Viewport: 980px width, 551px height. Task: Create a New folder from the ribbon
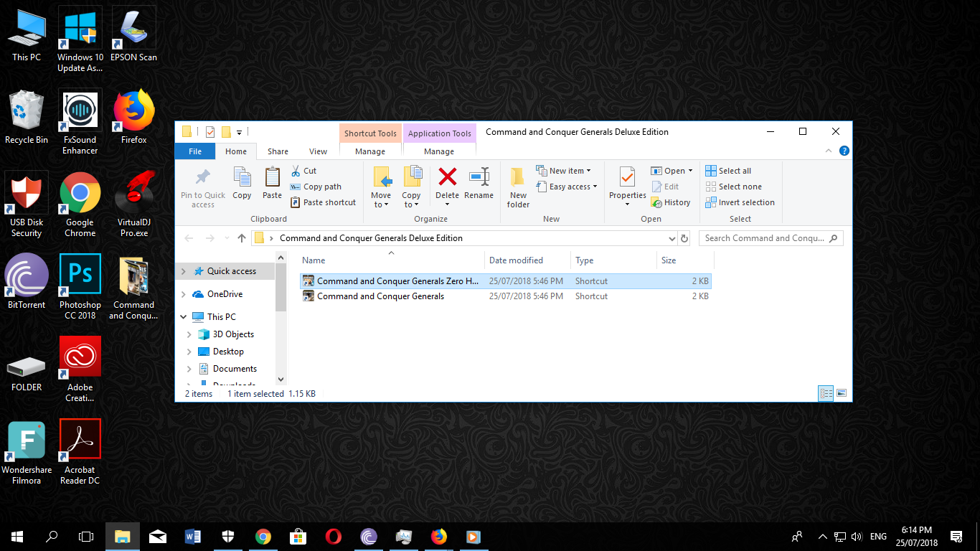point(518,188)
